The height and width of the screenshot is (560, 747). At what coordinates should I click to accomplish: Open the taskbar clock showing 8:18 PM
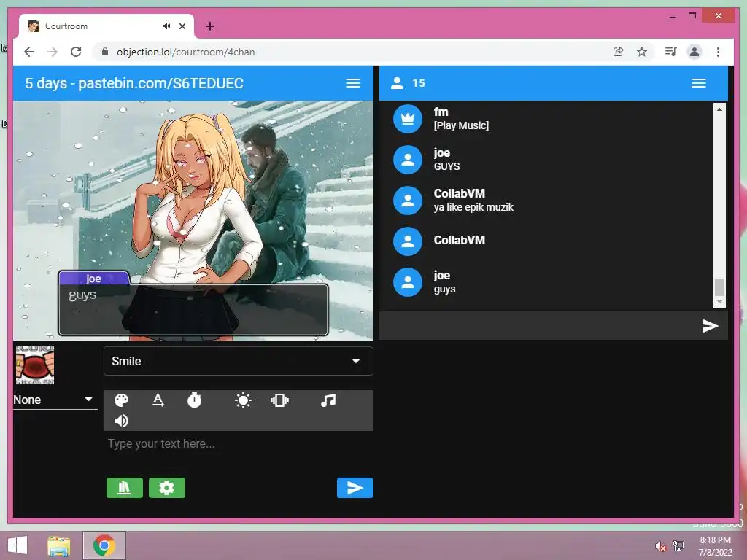coord(715,546)
